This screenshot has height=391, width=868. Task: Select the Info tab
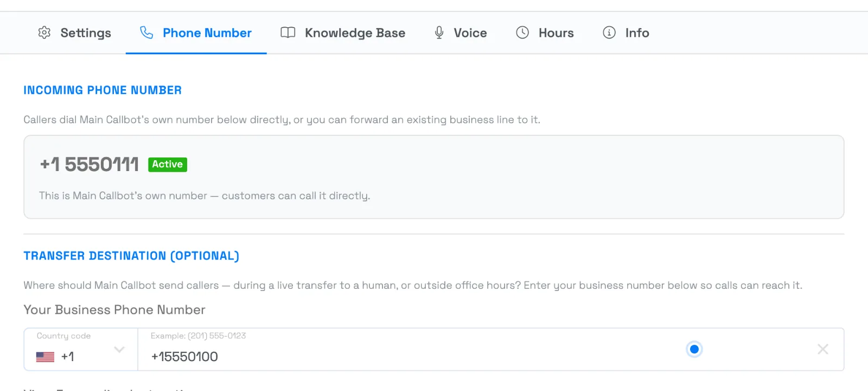tap(626, 33)
